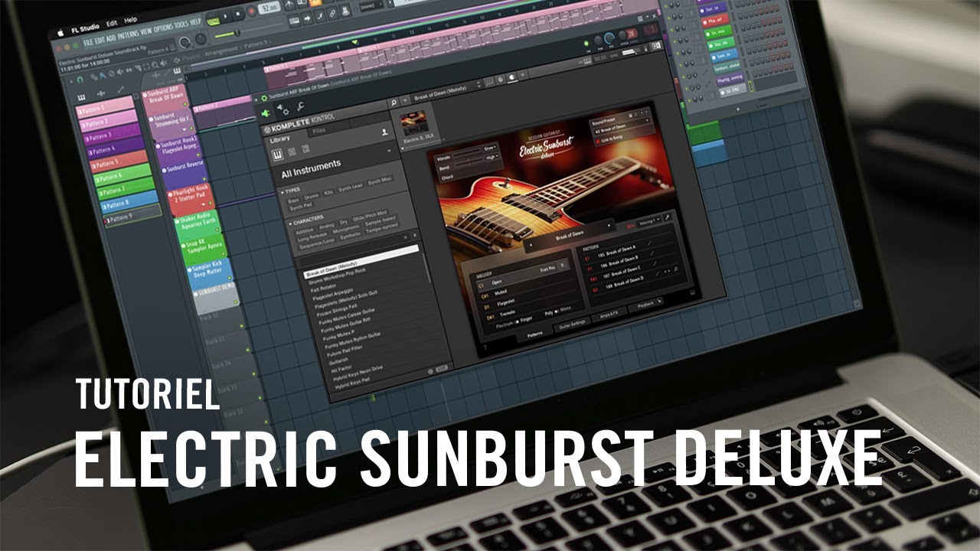980x551 pixels.
Task: Switch to the Amps & FX tab
Action: 609,313
